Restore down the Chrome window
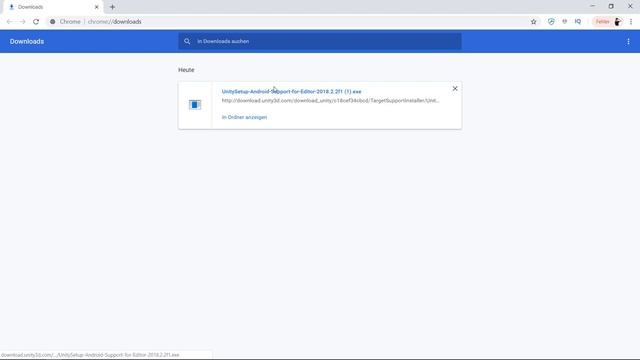640x360 pixels. coord(611,6)
